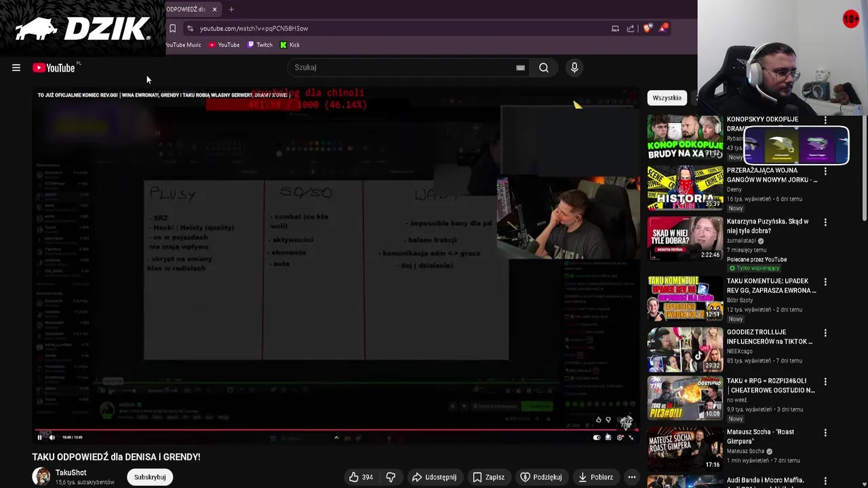The image size is (868, 488).
Task: Open Brave Rewards triangle icon
Action: 663,28
